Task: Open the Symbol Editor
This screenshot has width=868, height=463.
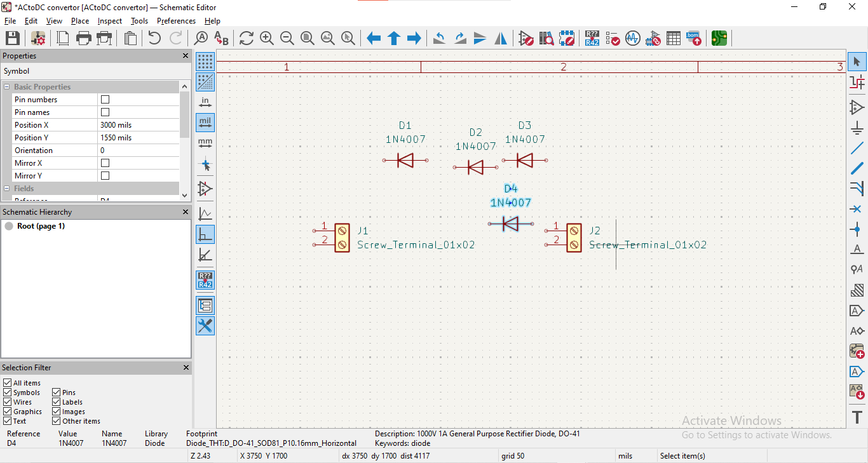Action: click(x=526, y=38)
